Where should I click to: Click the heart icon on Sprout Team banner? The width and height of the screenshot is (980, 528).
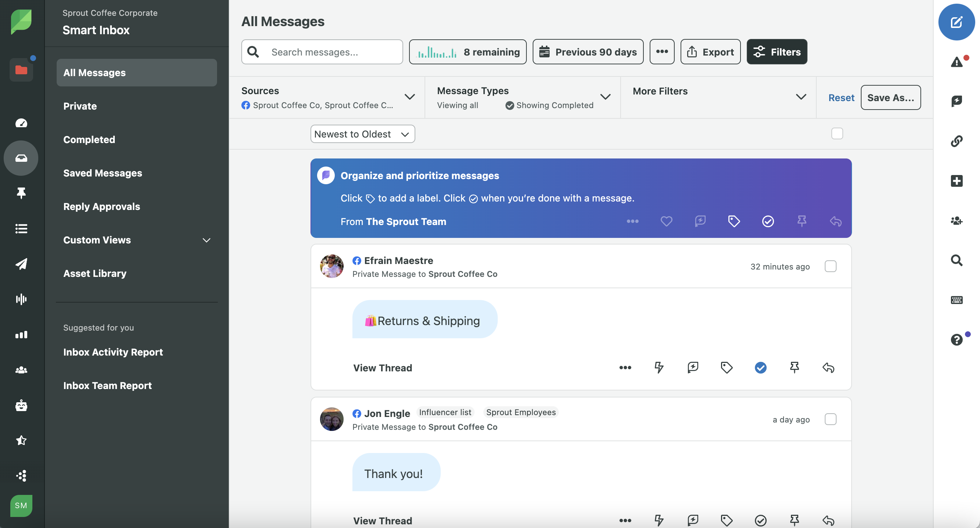point(666,221)
